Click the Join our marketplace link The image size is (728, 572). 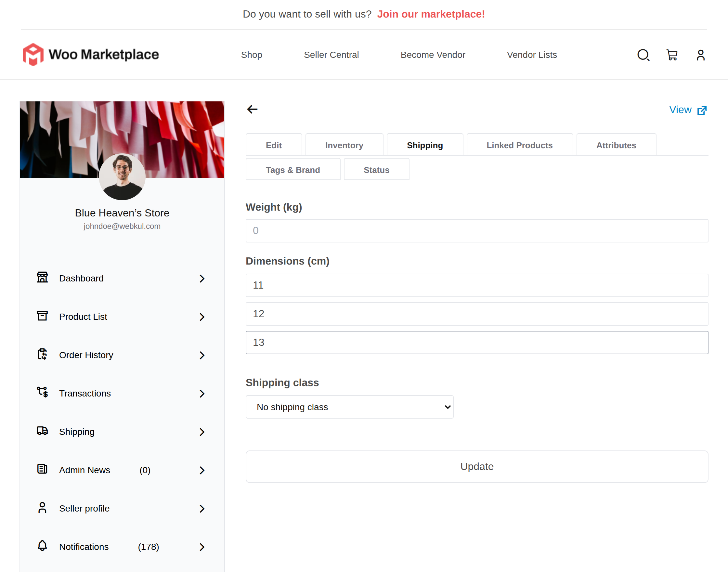pyautogui.click(x=431, y=14)
